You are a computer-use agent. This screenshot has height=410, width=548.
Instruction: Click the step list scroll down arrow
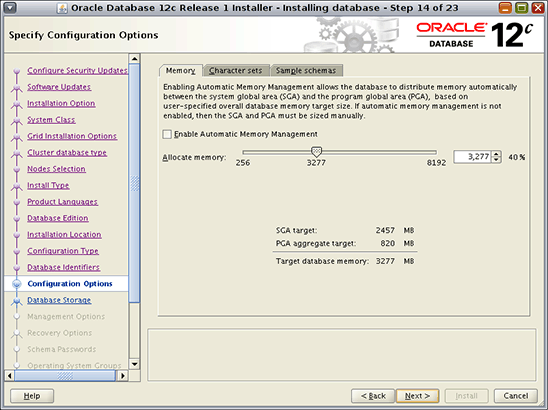click(134, 364)
